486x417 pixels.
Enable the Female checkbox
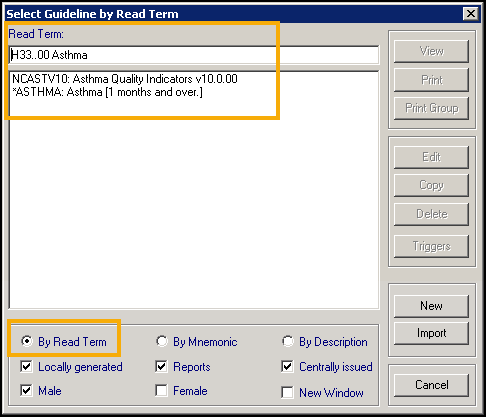(x=161, y=390)
